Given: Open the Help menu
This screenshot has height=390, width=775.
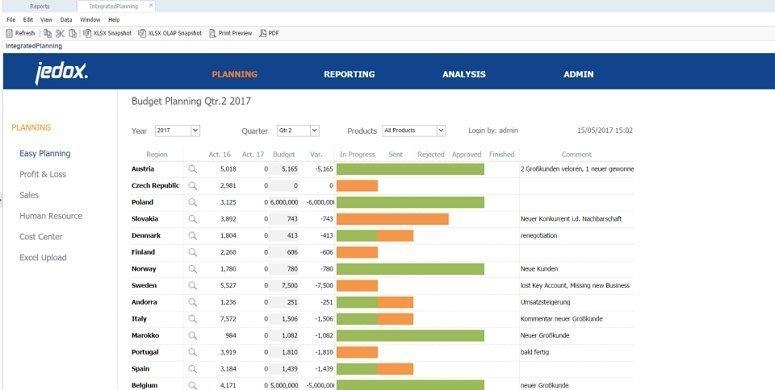Looking at the screenshot, I should pos(114,20).
